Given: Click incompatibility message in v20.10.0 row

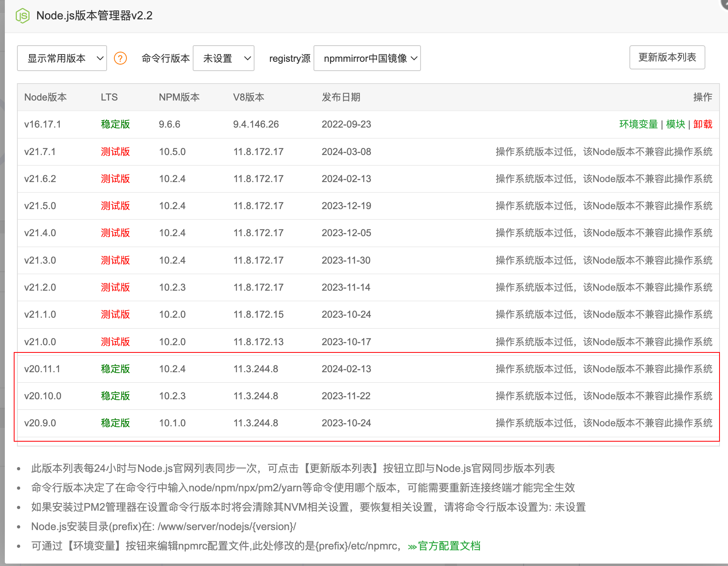Looking at the screenshot, I should pyautogui.click(x=604, y=396).
